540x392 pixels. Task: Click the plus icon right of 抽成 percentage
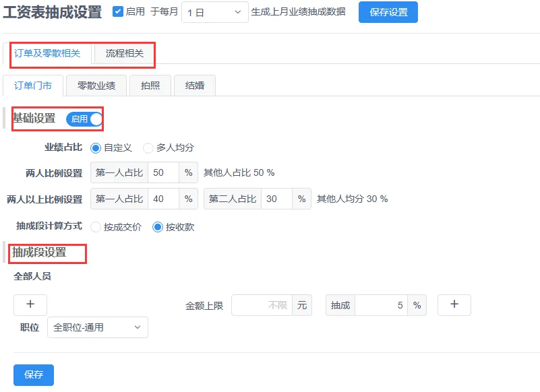coord(454,304)
